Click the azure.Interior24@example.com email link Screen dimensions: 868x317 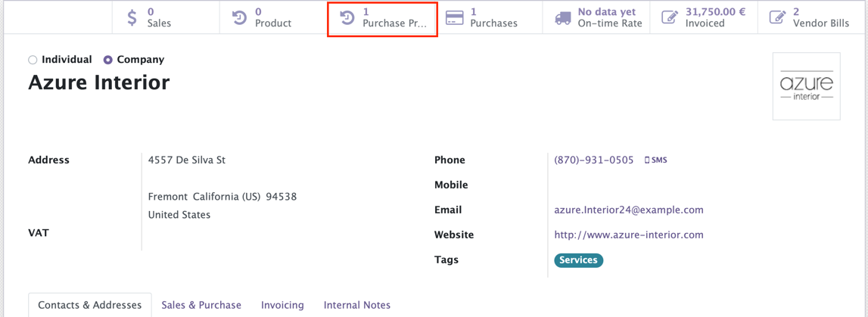(629, 210)
